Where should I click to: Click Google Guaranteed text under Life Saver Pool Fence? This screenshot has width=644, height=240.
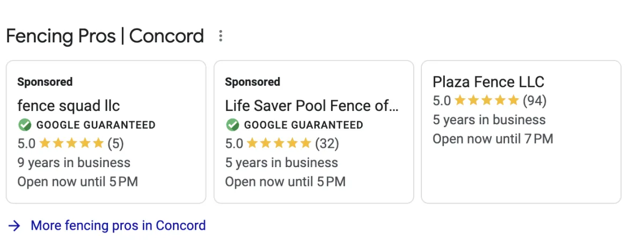coord(303,125)
